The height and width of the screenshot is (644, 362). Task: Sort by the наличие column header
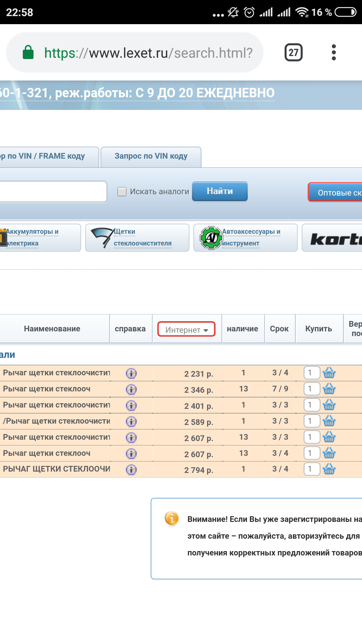pyautogui.click(x=243, y=329)
